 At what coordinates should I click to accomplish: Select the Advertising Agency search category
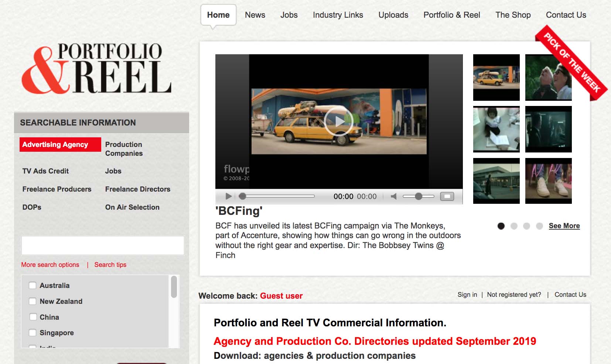[60, 144]
